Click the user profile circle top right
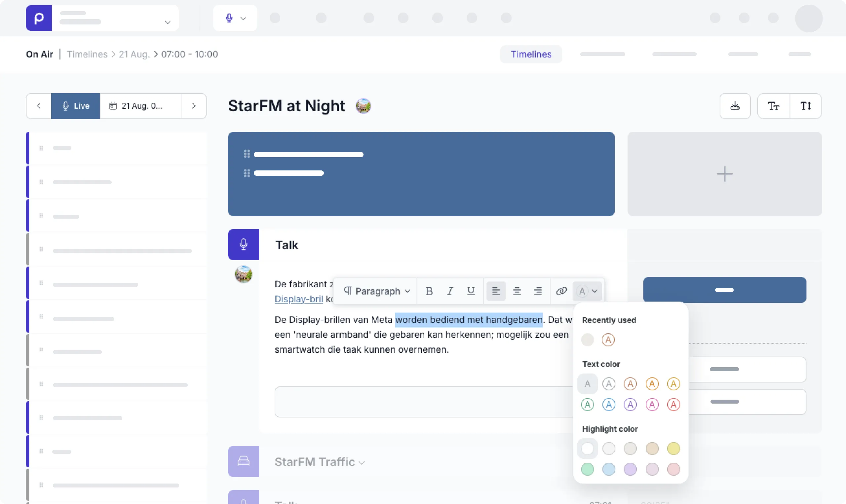Screen dimensions: 846x504 (808, 18)
